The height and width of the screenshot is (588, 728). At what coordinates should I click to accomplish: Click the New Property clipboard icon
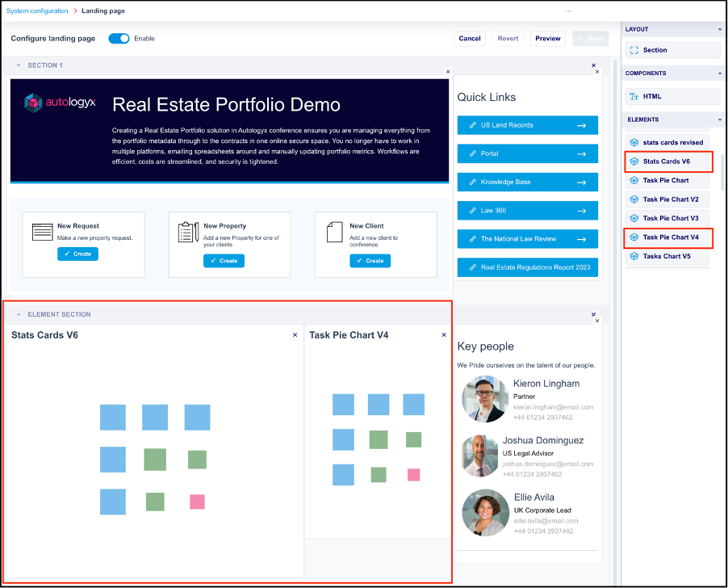[188, 232]
